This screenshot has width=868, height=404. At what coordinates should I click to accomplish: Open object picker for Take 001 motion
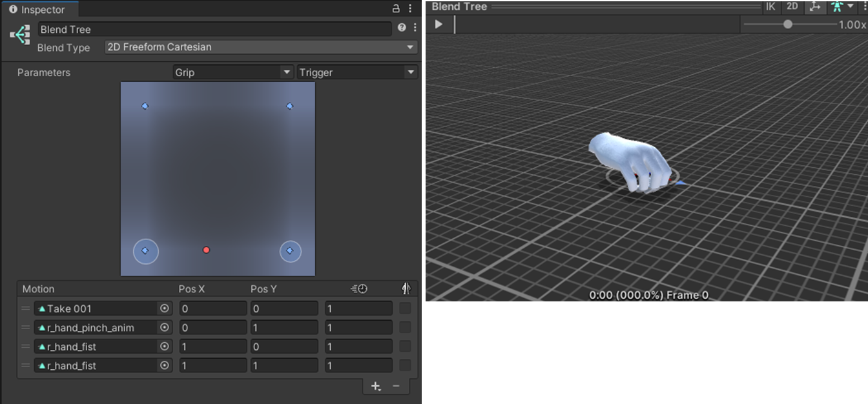coord(165,308)
